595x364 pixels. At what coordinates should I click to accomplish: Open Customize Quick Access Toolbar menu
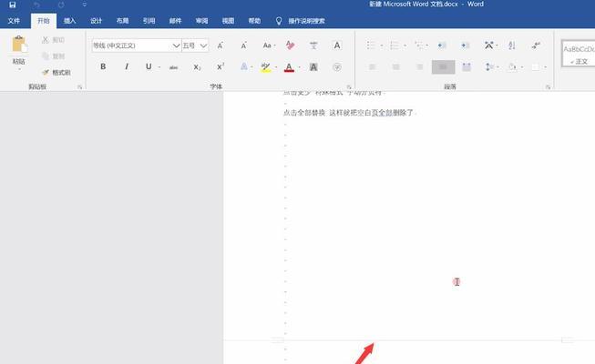pyautogui.click(x=85, y=5)
